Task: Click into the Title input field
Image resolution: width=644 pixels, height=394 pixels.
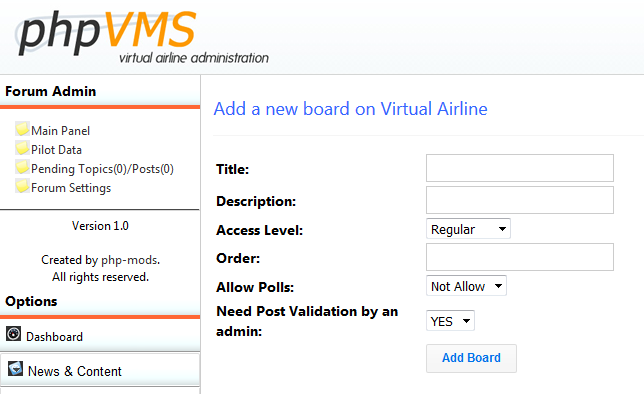Action: [520, 168]
